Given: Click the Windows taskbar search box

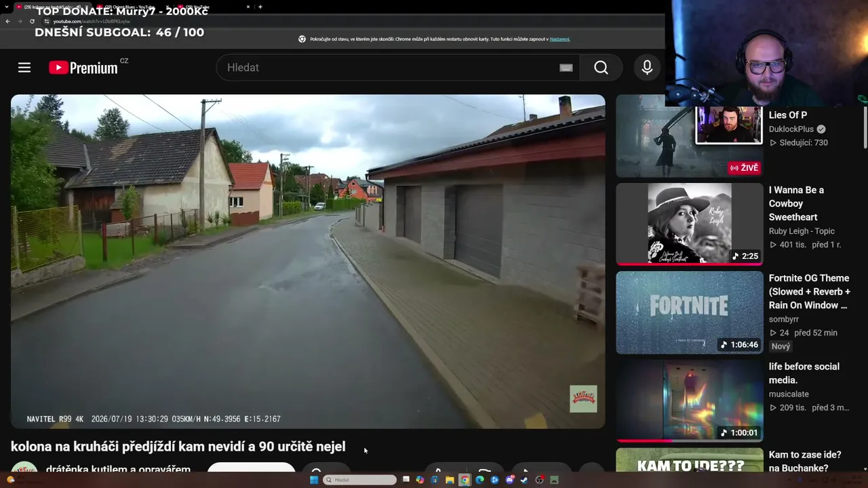Looking at the screenshot, I should coord(359,480).
